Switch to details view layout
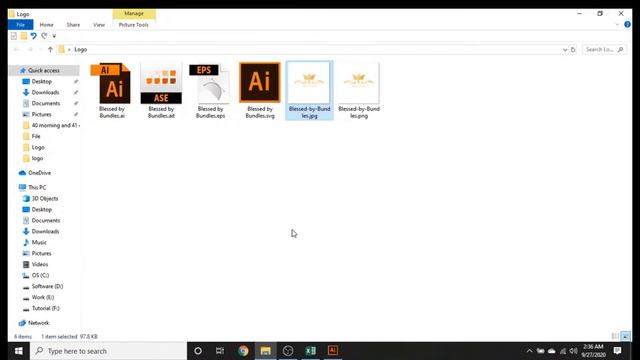The image size is (640, 360). pyautogui.click(x=615, y=336)
